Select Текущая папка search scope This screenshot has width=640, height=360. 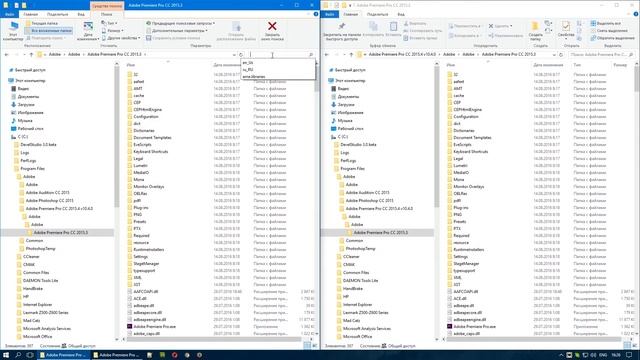click(x=42, y=24)
